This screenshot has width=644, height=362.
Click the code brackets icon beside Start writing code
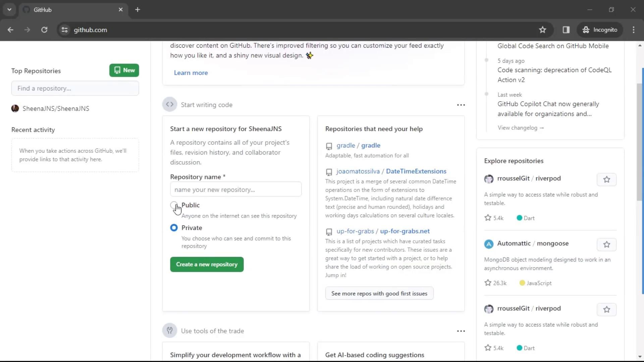(x=170, y=105)
